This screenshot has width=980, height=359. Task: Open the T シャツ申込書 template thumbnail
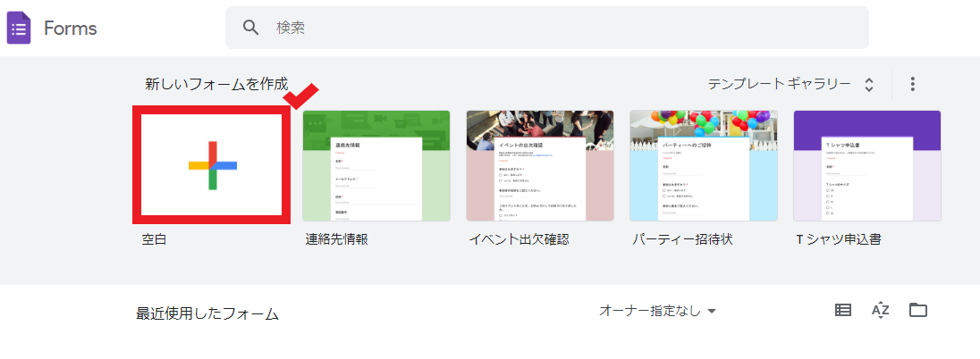(866, 165)
